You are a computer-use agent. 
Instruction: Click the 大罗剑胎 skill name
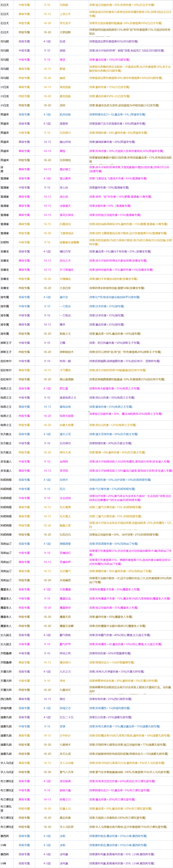point(65,32)
